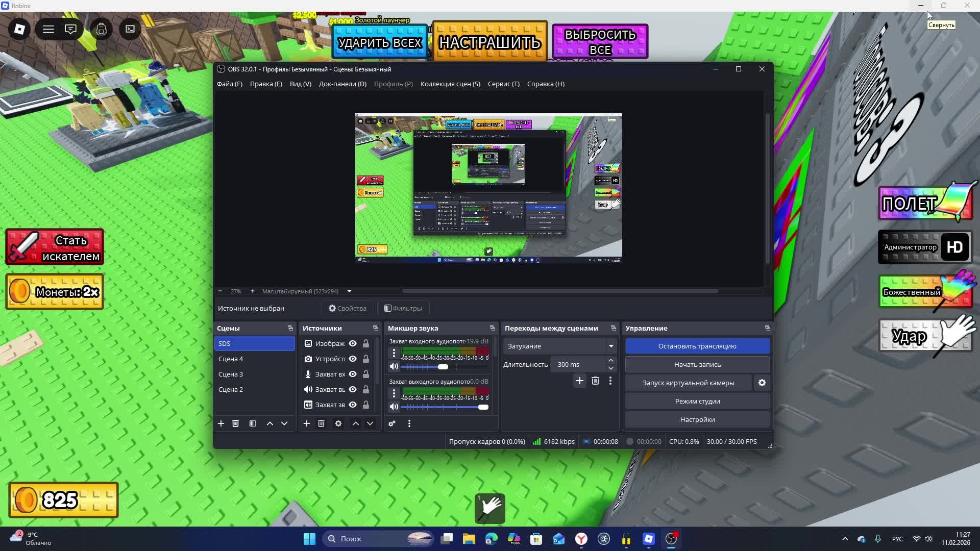Expand the Затухание transition dropdown

tap(611, 346)
